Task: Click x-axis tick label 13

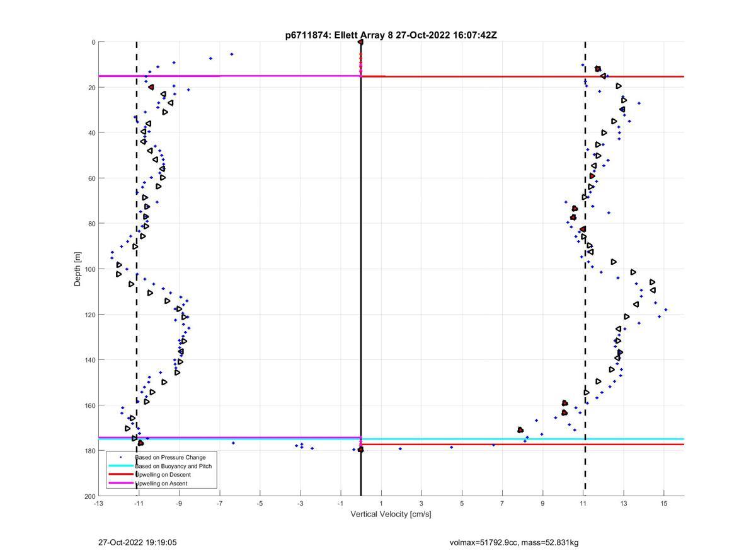Action: click(624, 503)
